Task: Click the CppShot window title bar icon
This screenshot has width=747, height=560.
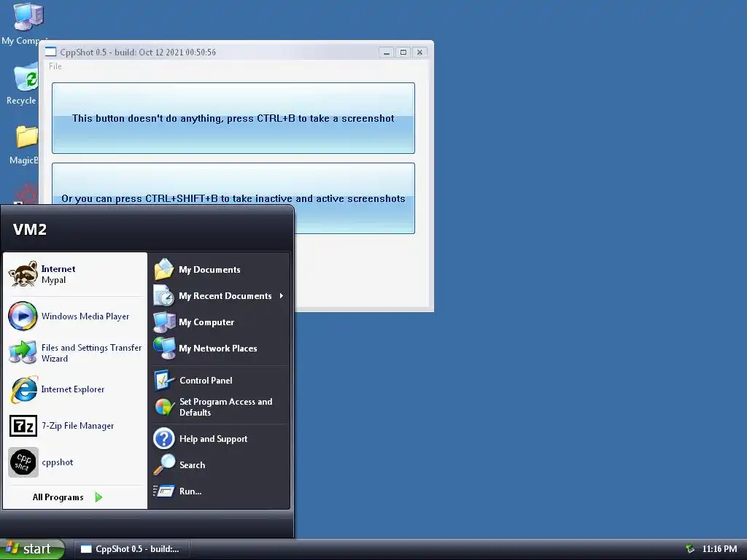Action: pyautogui.click(x=50, y=52)
